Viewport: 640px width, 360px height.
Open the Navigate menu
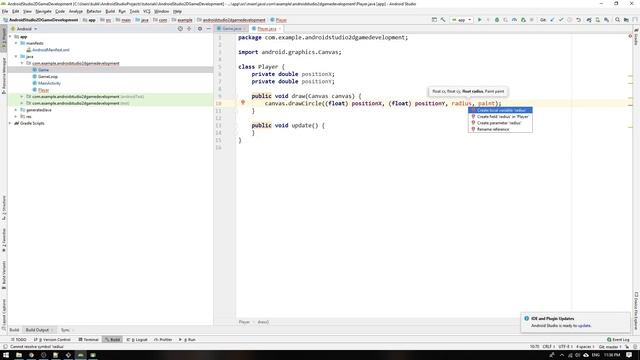43,11
